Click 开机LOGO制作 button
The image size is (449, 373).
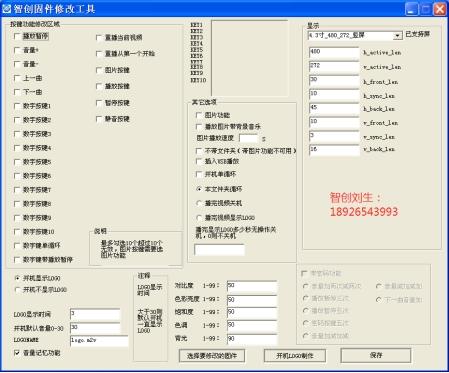click(295, 356)
